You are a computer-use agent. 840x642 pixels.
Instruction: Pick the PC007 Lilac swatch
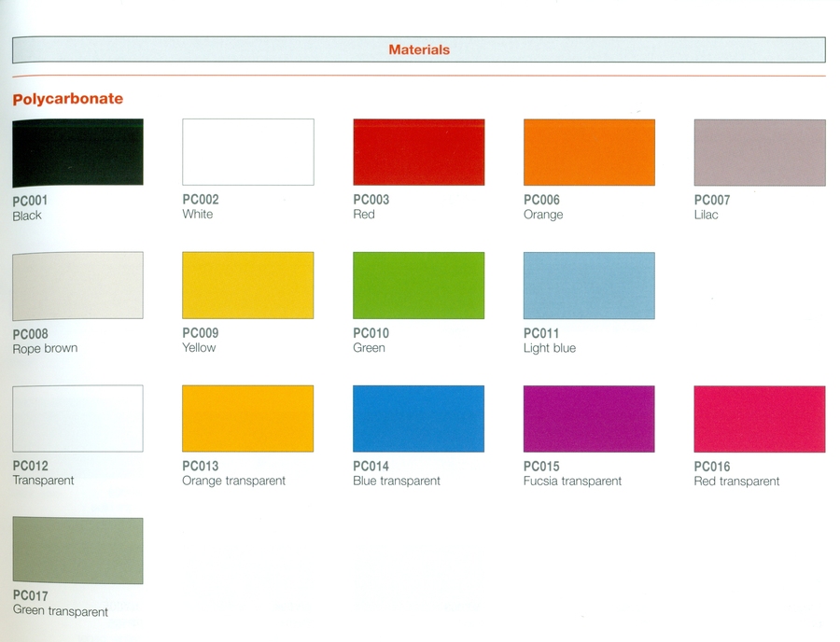click(760, 153)
